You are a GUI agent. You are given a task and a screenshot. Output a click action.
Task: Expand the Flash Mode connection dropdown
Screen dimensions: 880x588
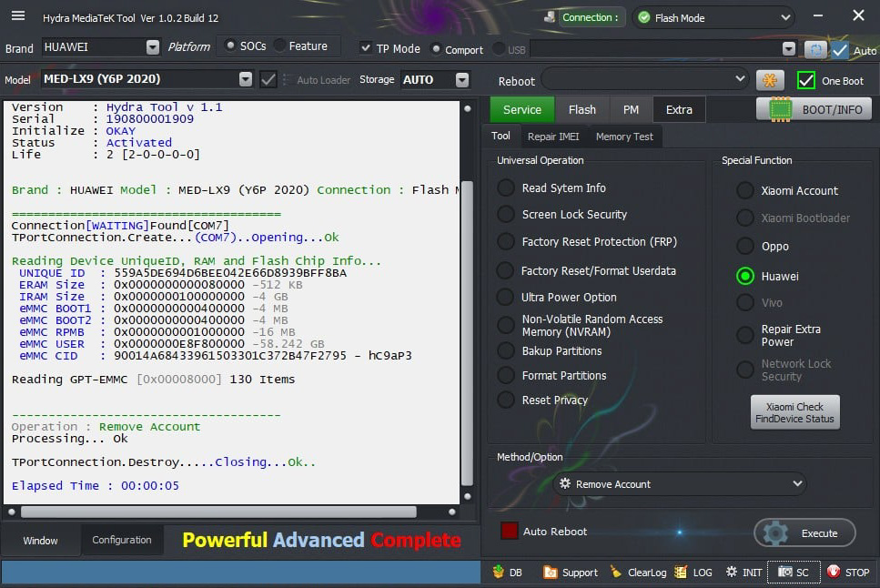(785, 18)
